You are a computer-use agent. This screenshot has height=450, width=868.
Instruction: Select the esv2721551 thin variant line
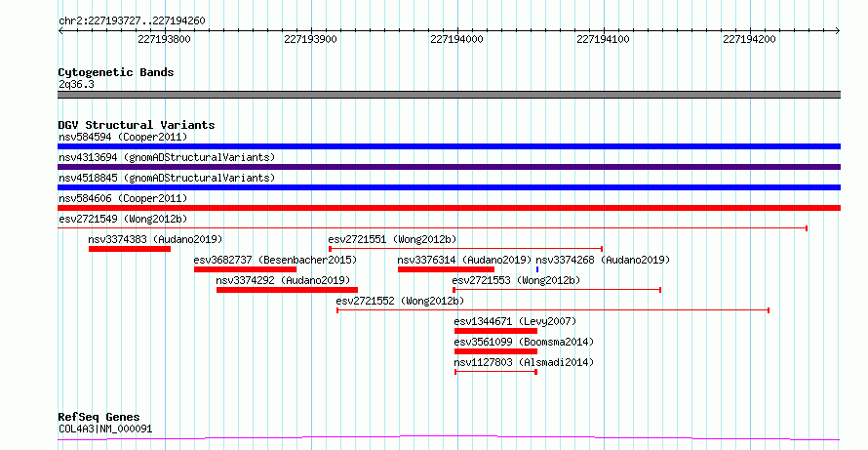[465, 249]
